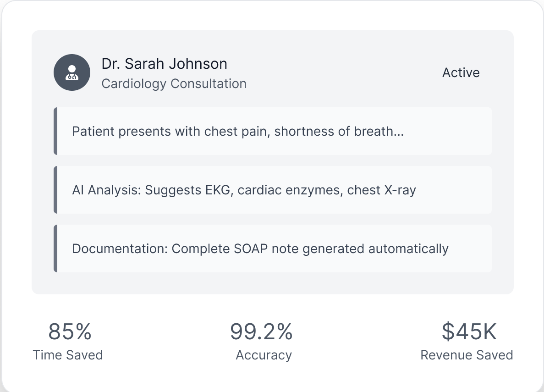
Task: Click the 85% statistic value
Action: [70, 331]
